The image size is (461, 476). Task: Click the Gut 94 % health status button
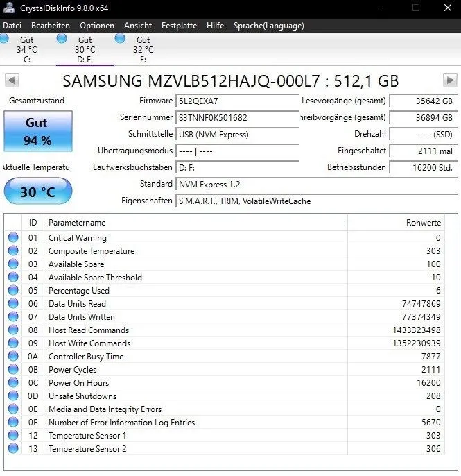(x=38, y=131)
